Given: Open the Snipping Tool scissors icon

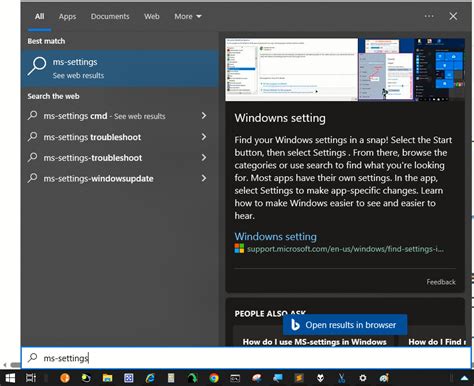Looking at the screenshot, I should coord(341,378).
